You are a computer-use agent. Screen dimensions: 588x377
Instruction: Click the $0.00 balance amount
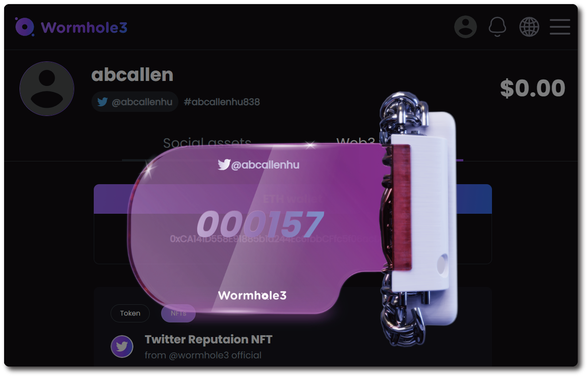(x=532, y=88)
